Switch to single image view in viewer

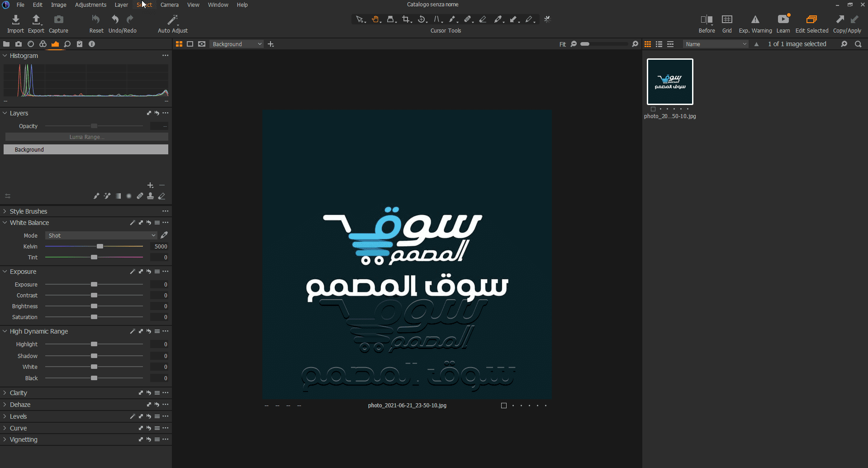[x=190, y=44]
